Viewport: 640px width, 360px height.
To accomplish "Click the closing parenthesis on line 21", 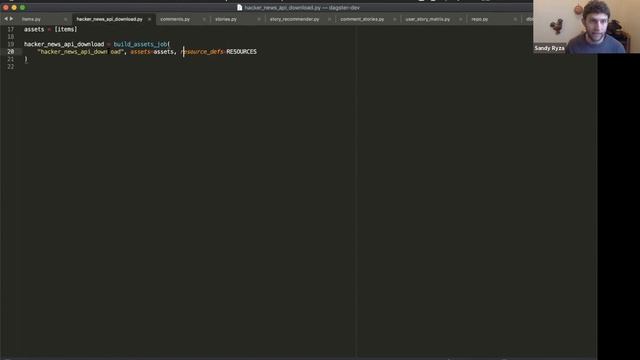I will pyautogui.click(x=26, y=59).
